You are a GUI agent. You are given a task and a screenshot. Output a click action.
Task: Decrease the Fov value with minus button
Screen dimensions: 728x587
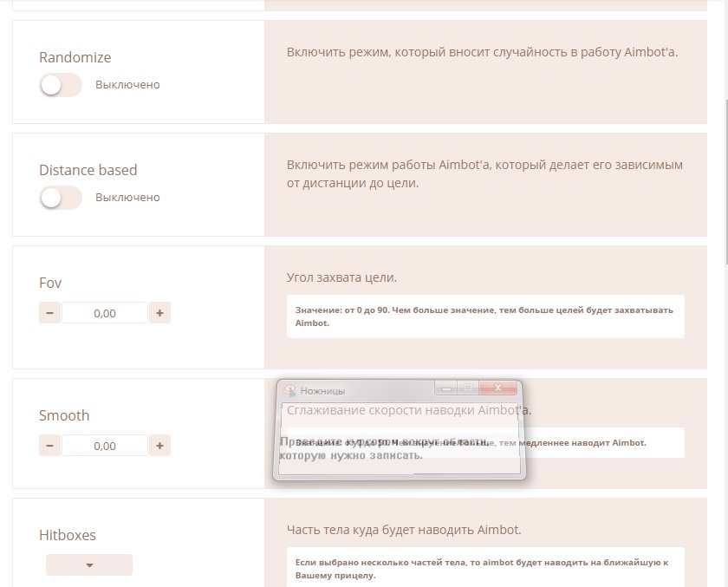point(49,313)
